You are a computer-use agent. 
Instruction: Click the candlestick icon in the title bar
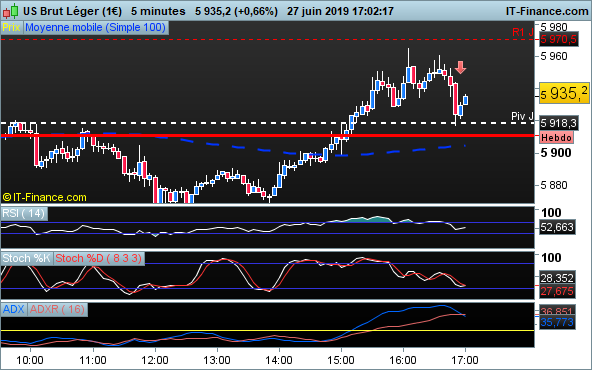point(10,11)
